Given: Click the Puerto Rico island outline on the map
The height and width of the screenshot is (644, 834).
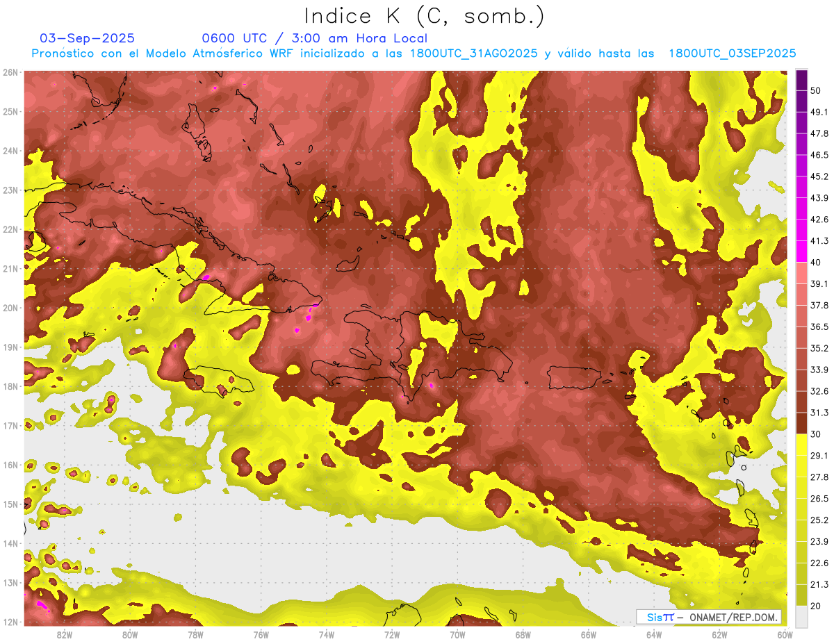Looking at the screenshot, I should [x=574, y=377].
